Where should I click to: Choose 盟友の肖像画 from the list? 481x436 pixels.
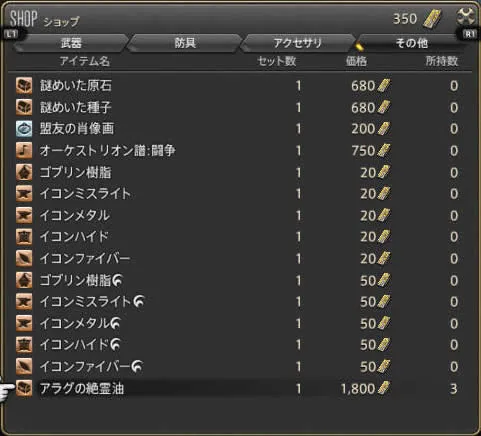tap(77, 129)
